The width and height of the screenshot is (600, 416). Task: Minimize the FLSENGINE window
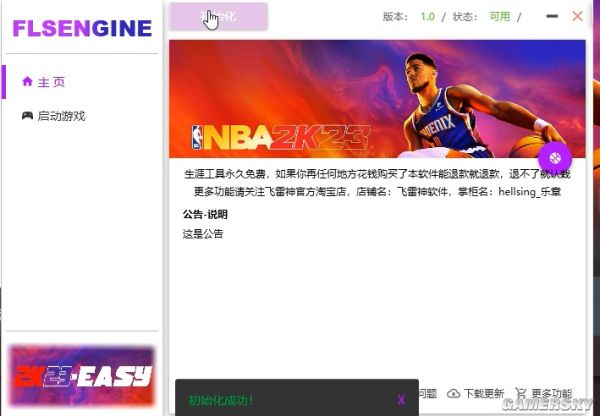pyautogui.click(x=552, y=16)
